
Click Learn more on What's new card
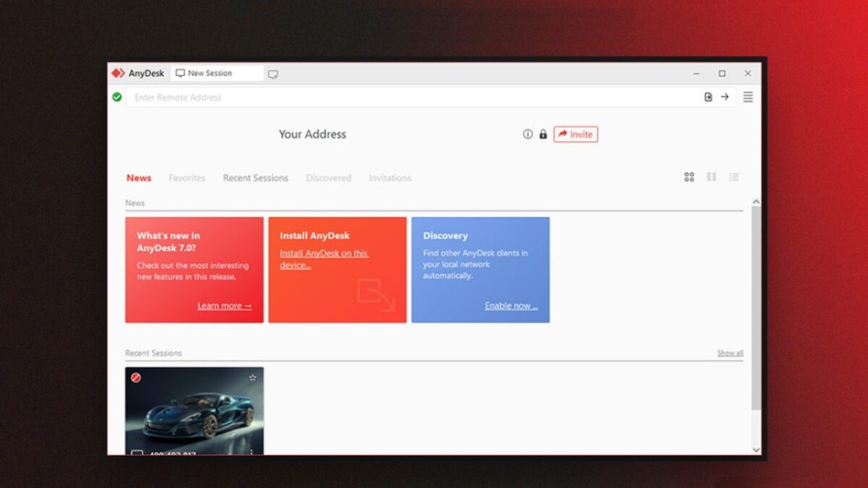click(224, 306)
